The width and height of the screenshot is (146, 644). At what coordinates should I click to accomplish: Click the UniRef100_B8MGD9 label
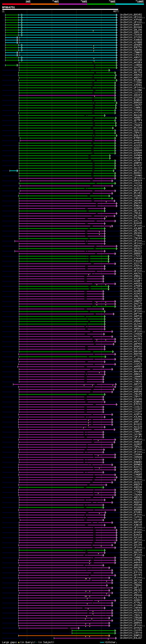coord(131,103)
